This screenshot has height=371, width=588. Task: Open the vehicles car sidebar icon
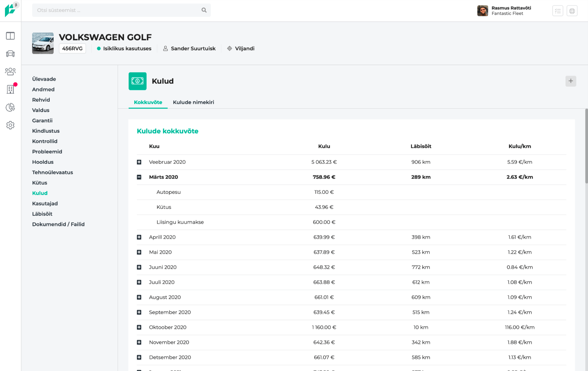pos(10,53)
